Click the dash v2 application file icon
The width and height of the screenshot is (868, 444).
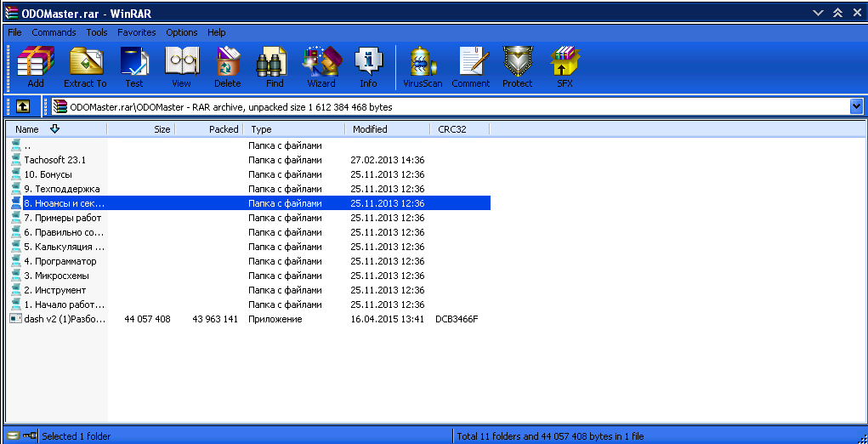click(x=16, y=319)
